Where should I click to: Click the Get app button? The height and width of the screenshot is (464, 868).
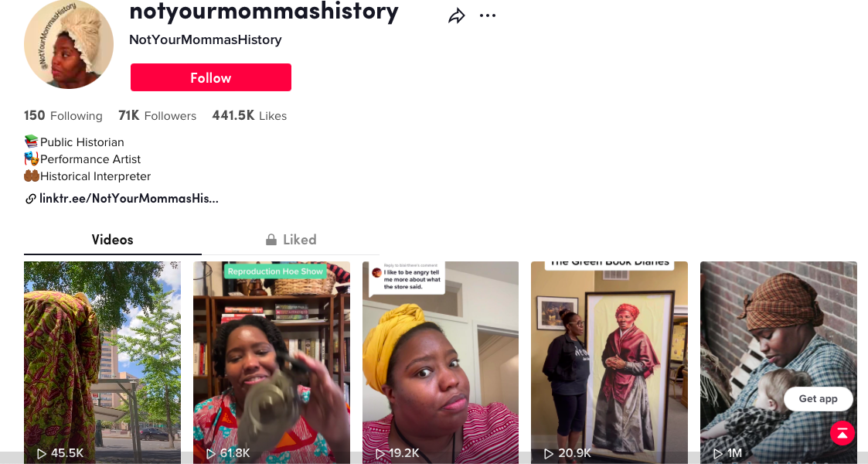pos(819,399)
